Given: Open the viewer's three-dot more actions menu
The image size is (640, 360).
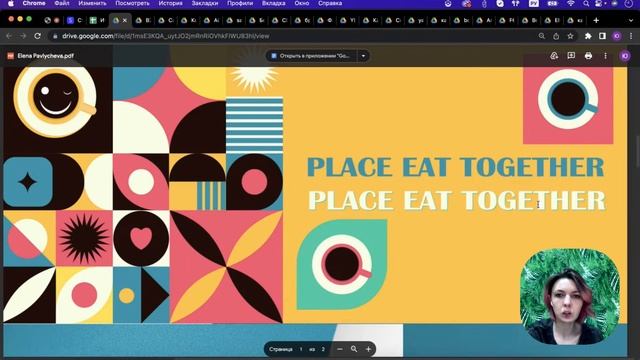Looking at the screenshot, I should coord(605,56).
